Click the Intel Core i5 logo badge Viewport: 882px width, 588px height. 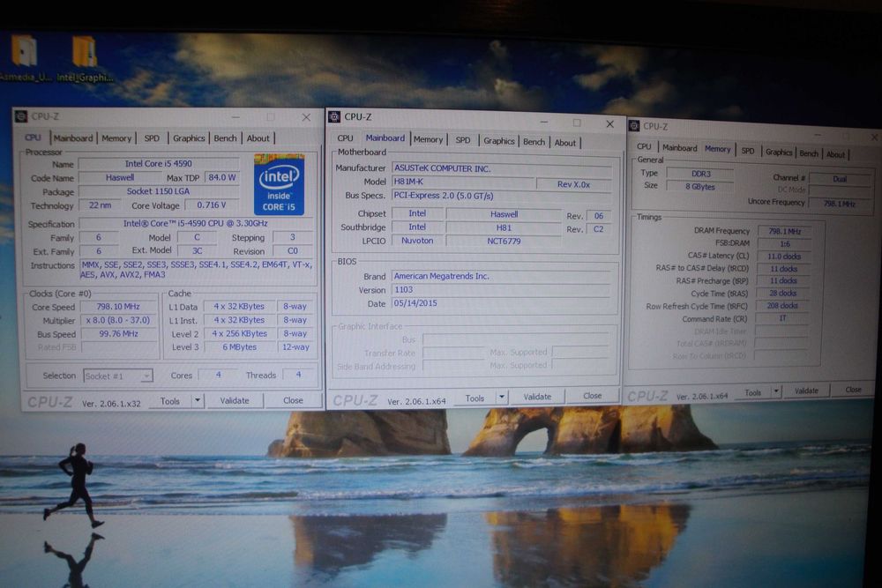(279, 184)
